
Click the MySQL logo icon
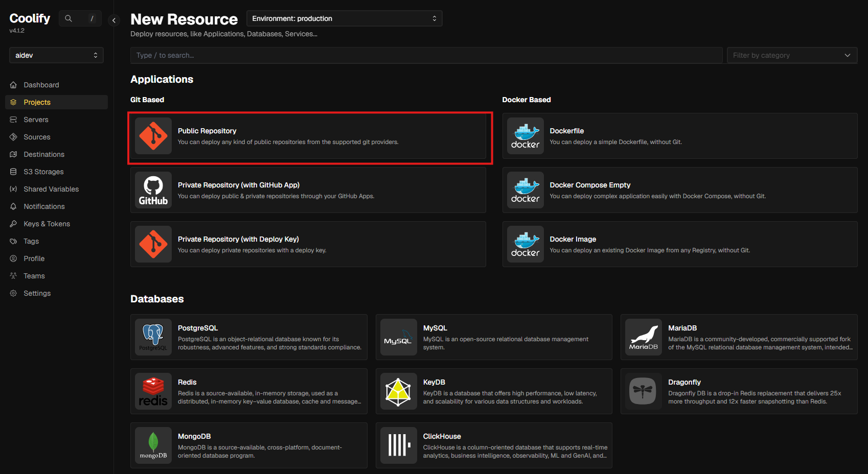pyautogui.click(x=399, y=337)
